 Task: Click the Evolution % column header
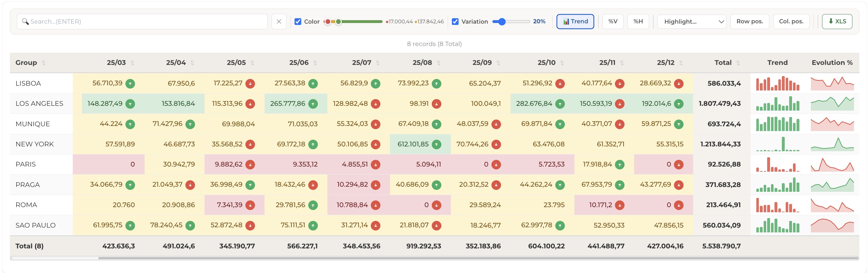click(832, 63)
